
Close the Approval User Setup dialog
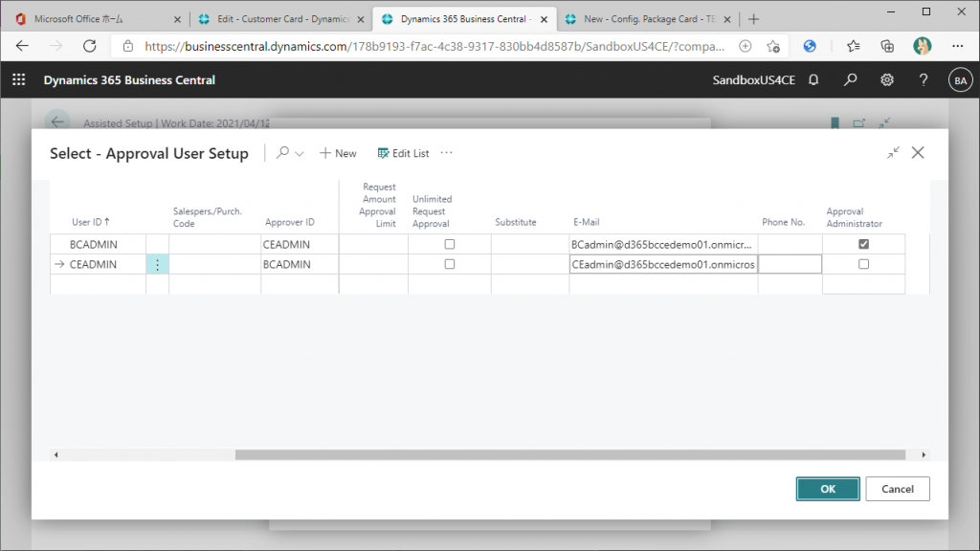point(918,152)
